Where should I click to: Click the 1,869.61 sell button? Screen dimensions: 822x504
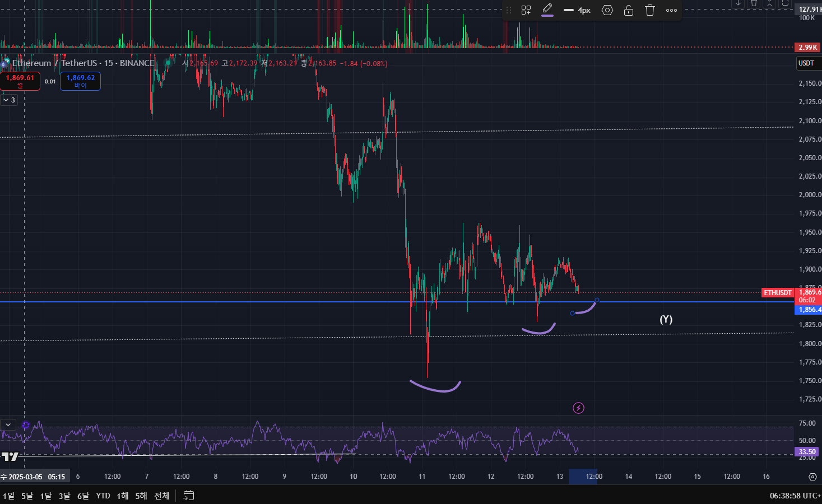[x=20, y=81]
